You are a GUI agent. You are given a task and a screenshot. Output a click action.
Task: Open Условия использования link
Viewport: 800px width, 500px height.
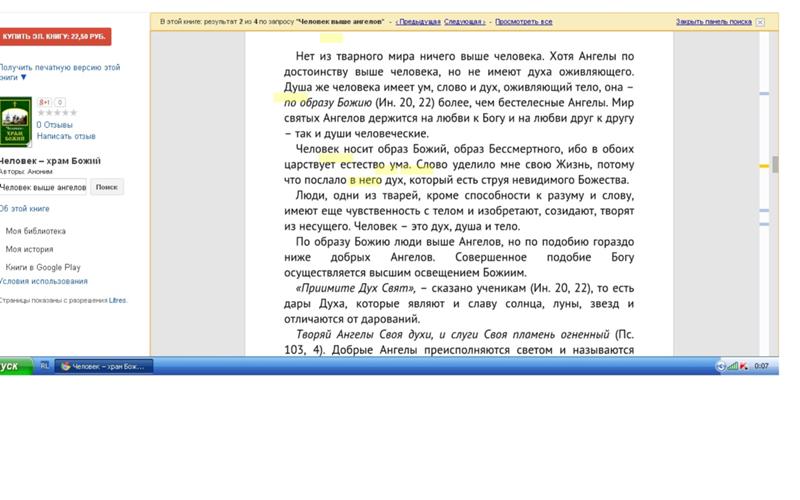[43, 281]
